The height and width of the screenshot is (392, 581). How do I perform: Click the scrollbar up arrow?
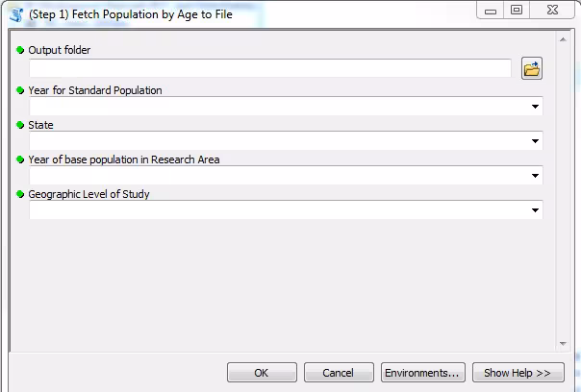tap(564, 38)
